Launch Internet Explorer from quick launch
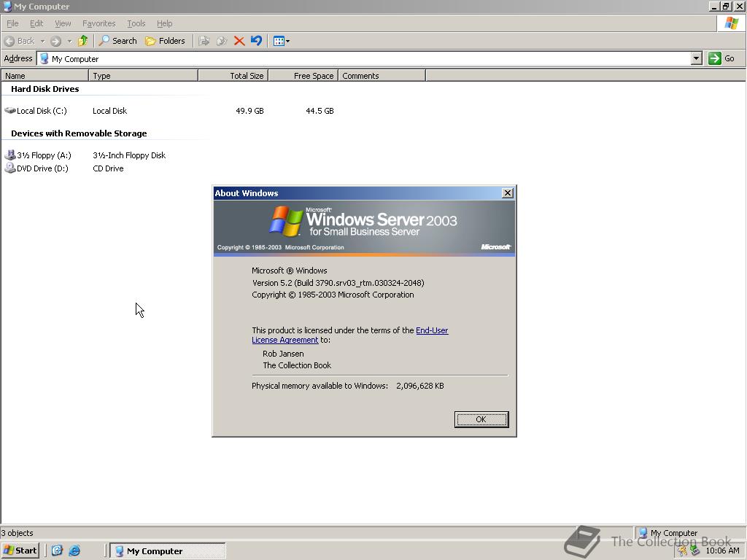Image resolution: width=747 pixels, height=560 pixels. [x=74, y=551]
